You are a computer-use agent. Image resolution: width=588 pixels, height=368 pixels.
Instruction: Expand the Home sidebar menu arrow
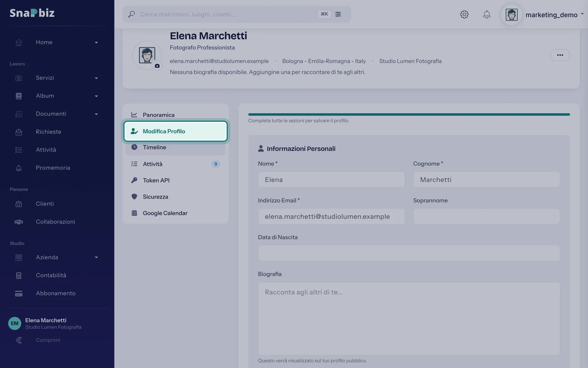(x=96, y=42)
